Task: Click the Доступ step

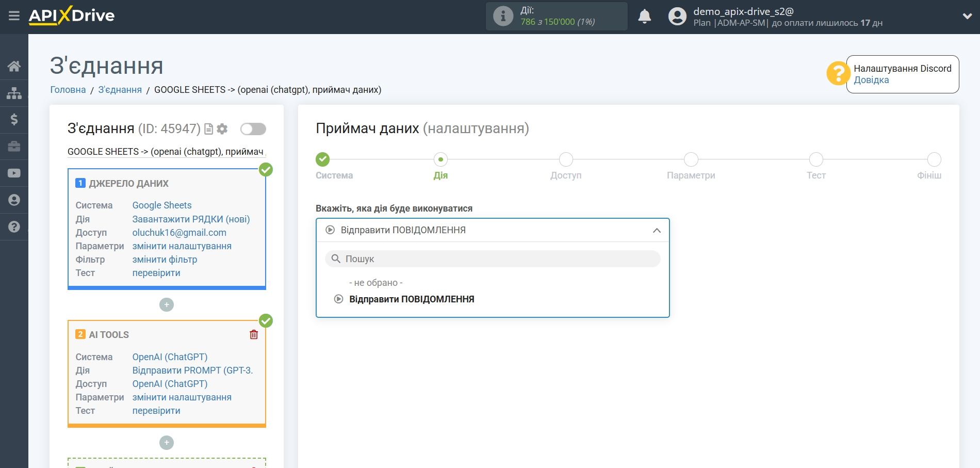Action: point(566,159)
